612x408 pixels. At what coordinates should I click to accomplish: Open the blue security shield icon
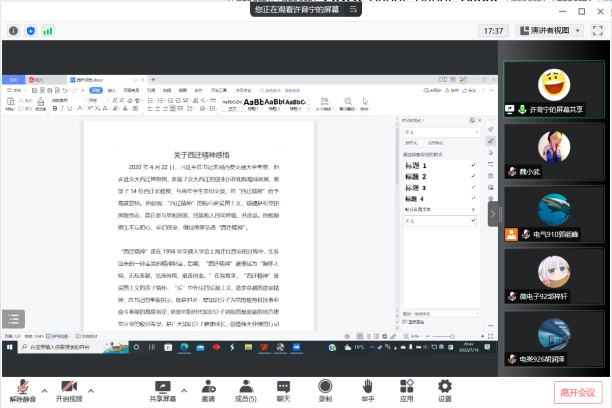(x=30, y=31)
